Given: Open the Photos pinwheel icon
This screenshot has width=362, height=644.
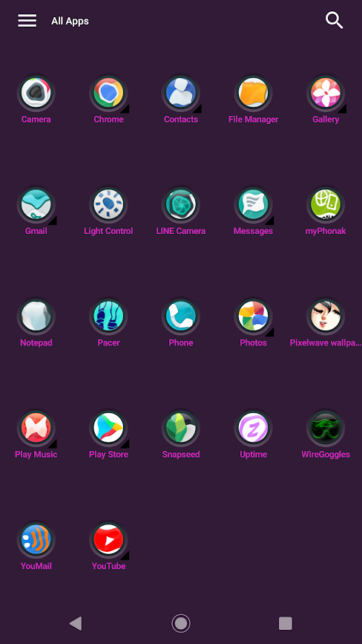Looking at the screenshot, I should [254, 316].
